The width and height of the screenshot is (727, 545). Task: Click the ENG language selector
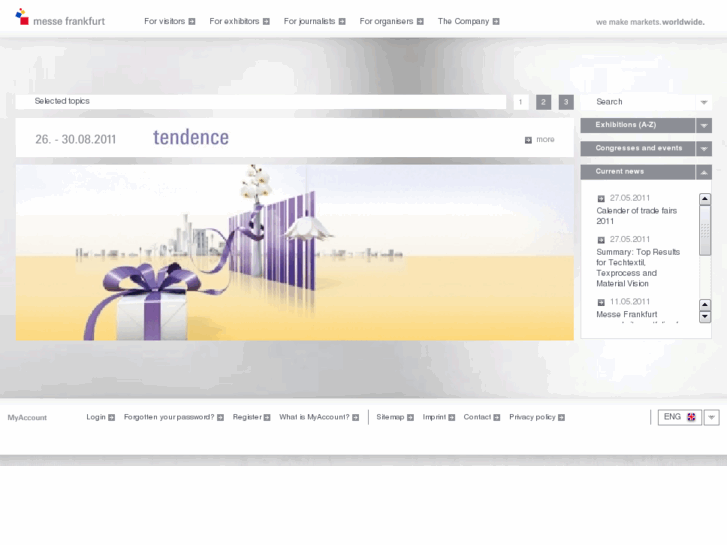[x=680, y=417]
